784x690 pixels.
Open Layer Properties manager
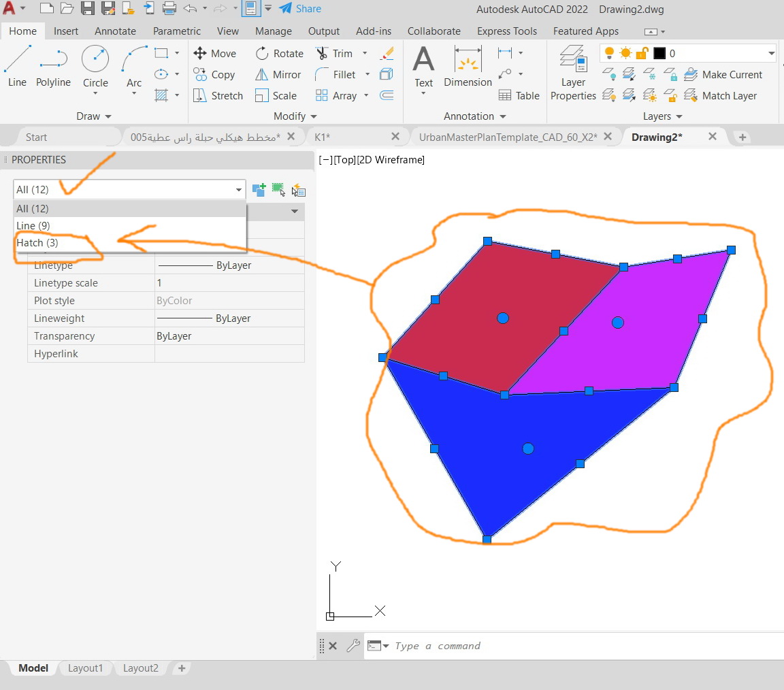click(573, 73)
